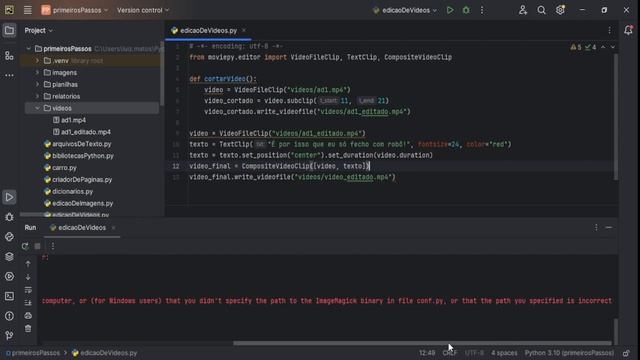The height and width of the screenshot is (360, 640).
Task: Open the Git tool window icon
Action: pyautogui.click(x=9, y=336)
